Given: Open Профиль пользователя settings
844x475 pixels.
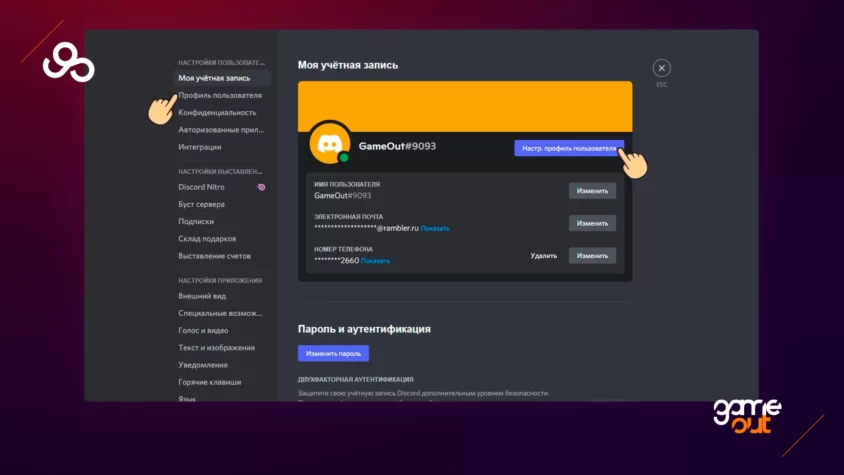Looking at the screenshot, I should click(221, 95).
